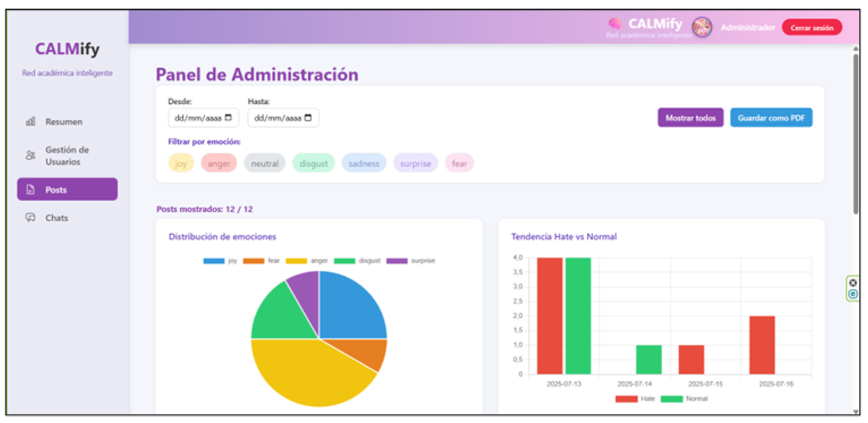Go to the Chats menu item

click(x=57, y=218)
